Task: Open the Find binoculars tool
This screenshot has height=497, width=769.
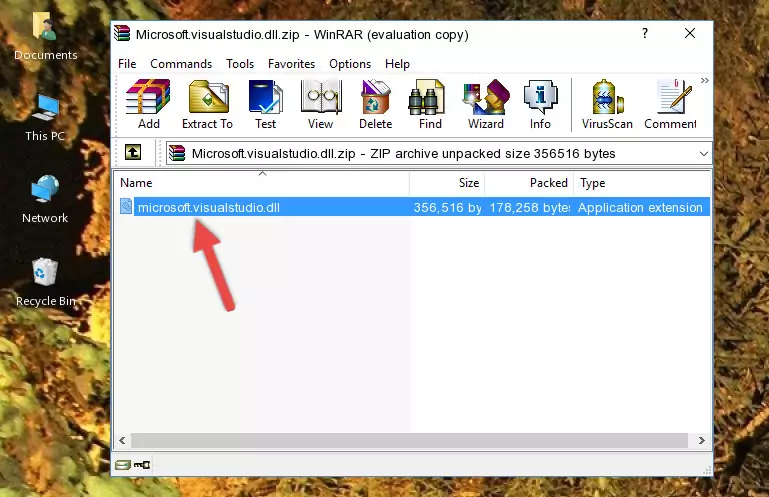Action: click(x=430, y=104)
